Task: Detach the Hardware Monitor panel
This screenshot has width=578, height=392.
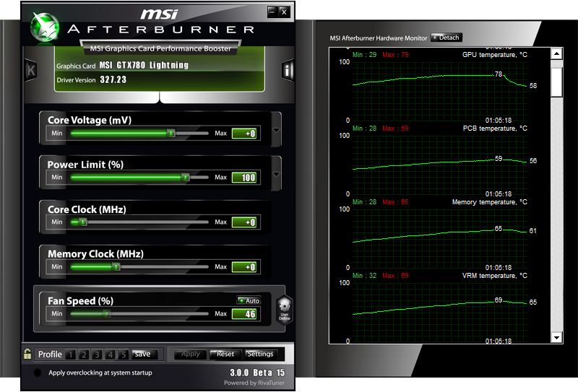Action: point(447,38)
